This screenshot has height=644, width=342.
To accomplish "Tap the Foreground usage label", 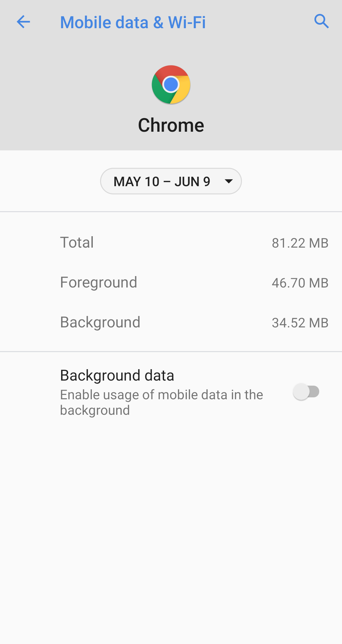I will (98, 282).
